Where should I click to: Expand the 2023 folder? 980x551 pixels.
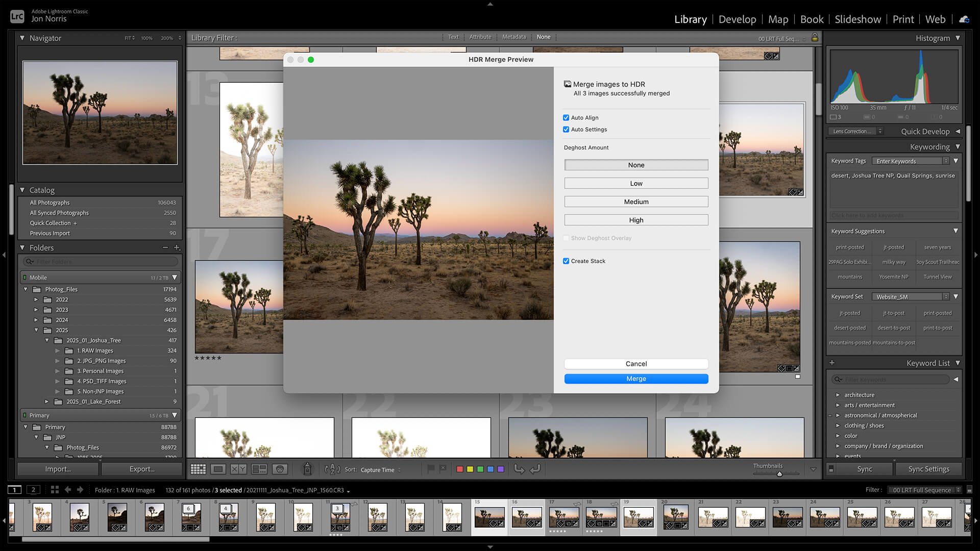[x=36, y=310]
